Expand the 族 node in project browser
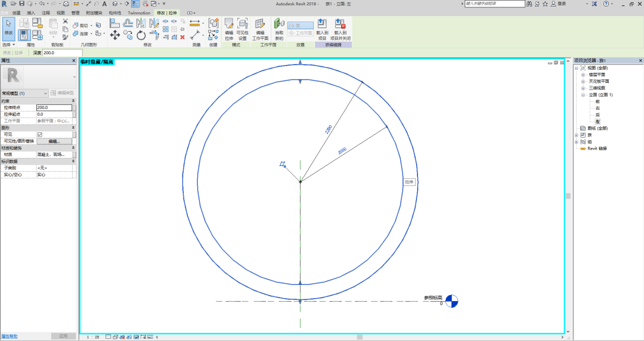Viewport: 644px width, 341px height. click(576, 135)
